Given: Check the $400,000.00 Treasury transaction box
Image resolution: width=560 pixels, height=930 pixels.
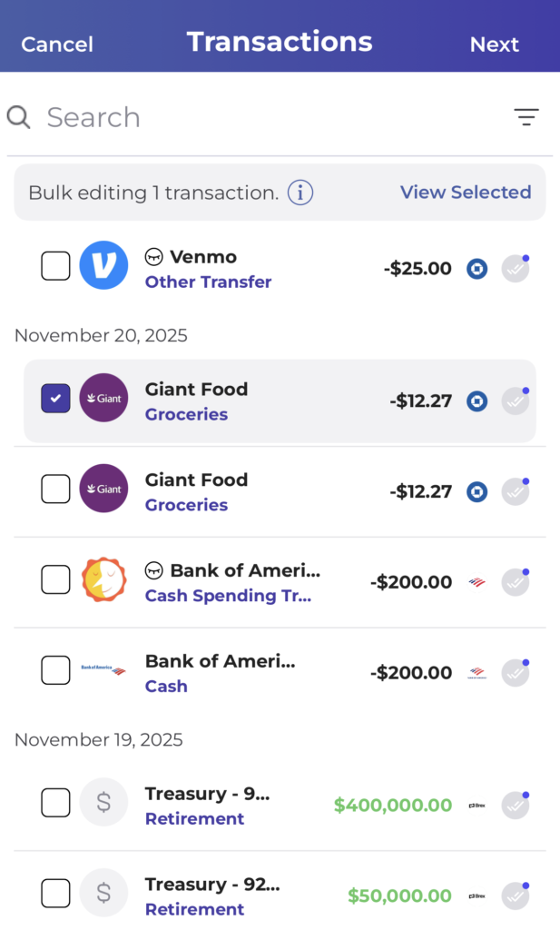Looking at the screenshot, I should (56, 803).
